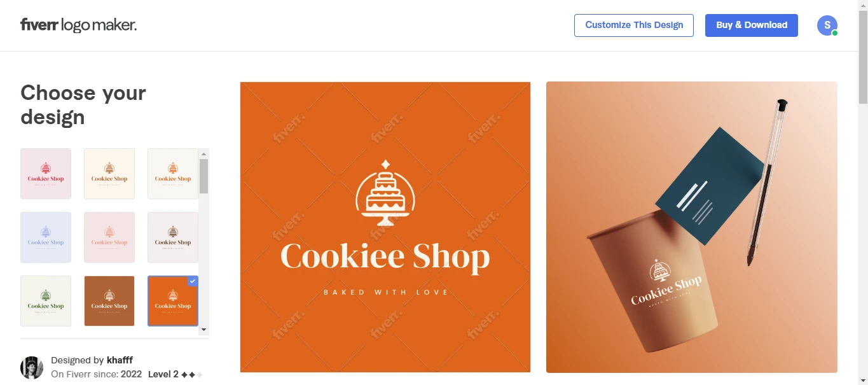Choose the brown background design variation
Viewport: 868px width, 385px height.
click(x=109, y=301)
